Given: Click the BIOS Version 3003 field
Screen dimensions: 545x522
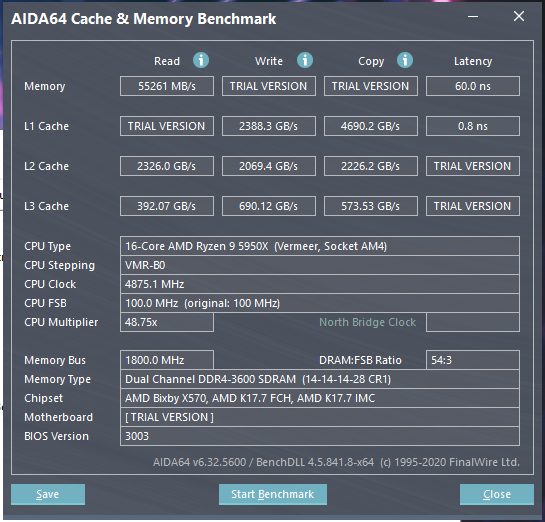Looking at the screenshot, I should tap(320, 436).
